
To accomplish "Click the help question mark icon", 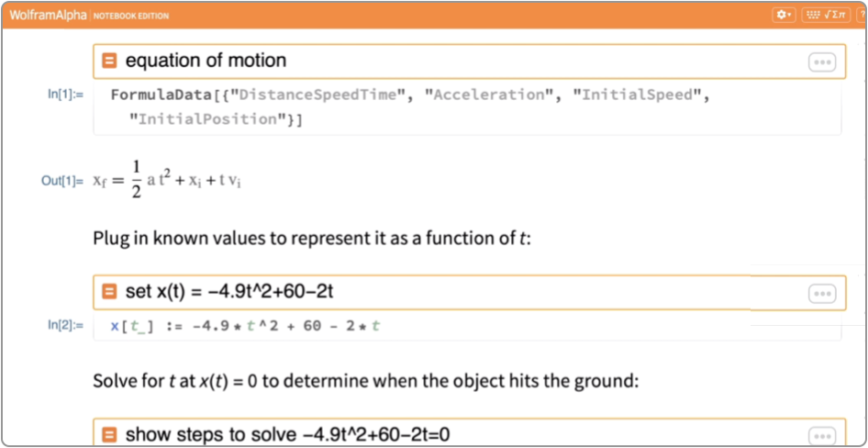I will pos(862,16).
